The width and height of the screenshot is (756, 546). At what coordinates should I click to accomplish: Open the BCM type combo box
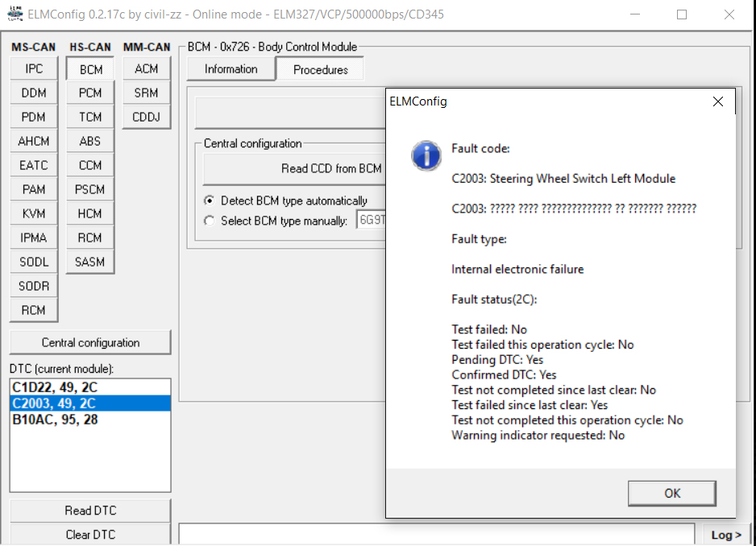coord(371,221)
